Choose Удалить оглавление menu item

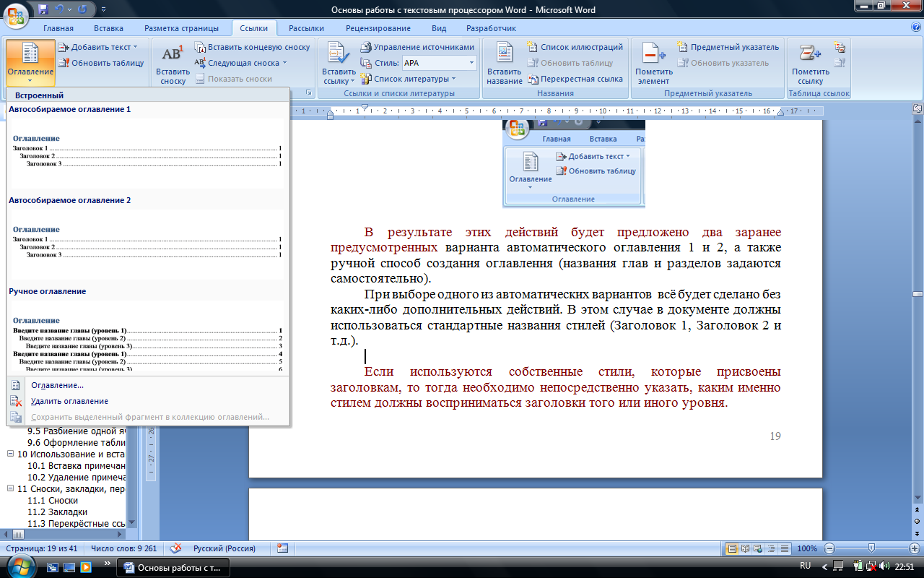[69, 401]
